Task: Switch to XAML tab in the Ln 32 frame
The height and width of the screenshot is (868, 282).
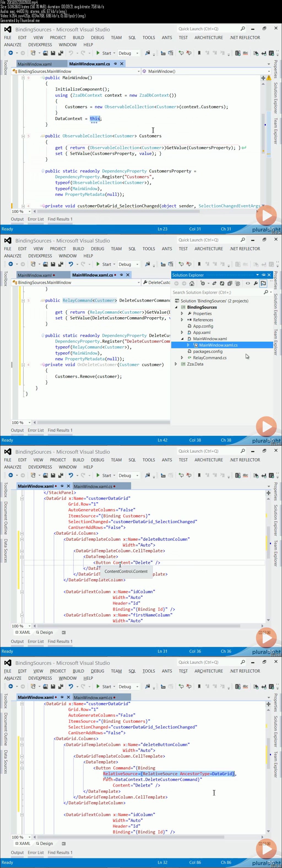Action: (23, 843)
